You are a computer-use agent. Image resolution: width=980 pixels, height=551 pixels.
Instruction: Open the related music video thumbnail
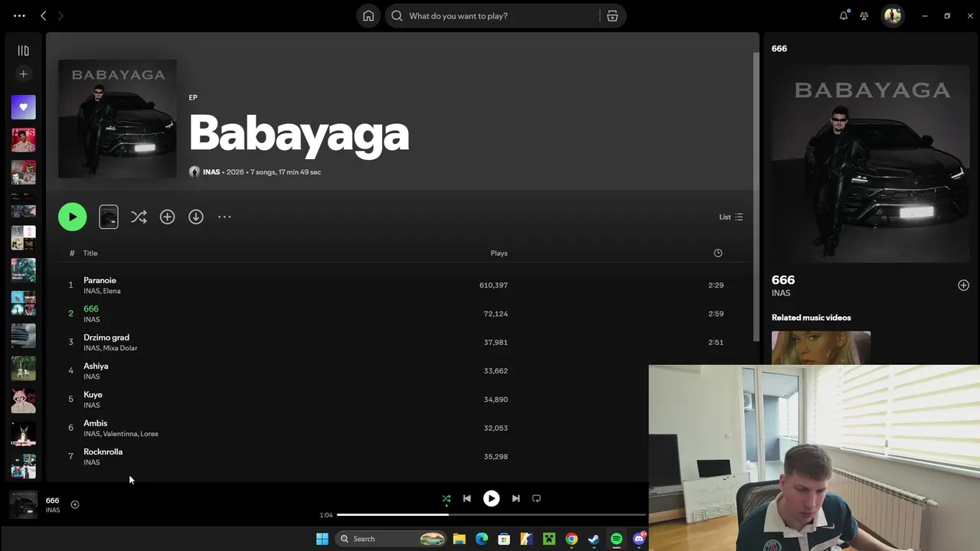(821, 348)
